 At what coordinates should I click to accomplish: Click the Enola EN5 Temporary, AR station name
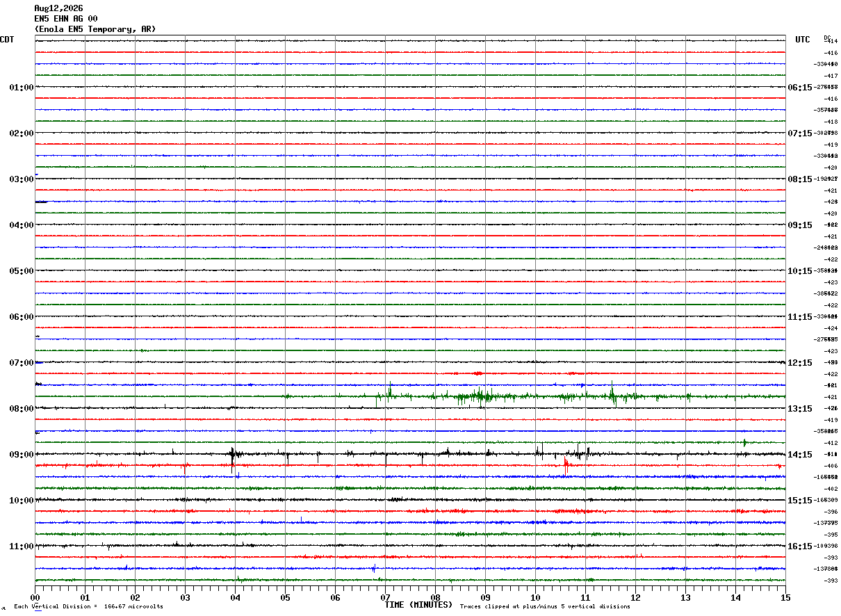(x=95, y=29)
